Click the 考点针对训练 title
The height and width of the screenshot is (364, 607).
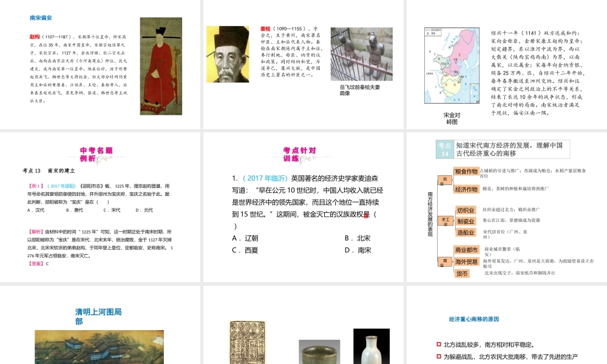click(x=299, y=154)
